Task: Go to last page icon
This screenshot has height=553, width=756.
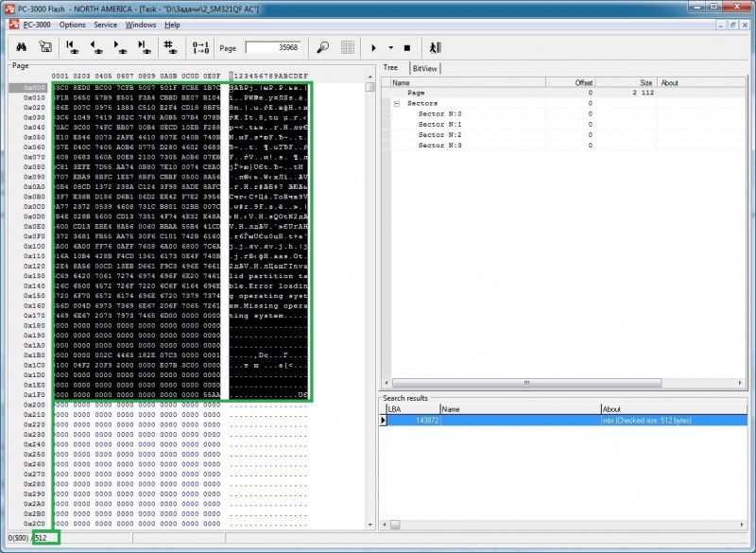Action: click(144, 47)
